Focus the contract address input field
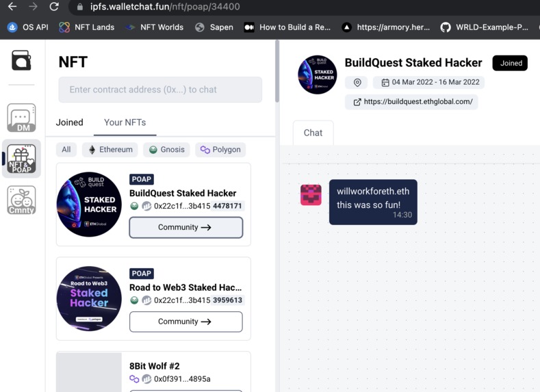The height and width of the screenshot is (392, 540). 160,90
